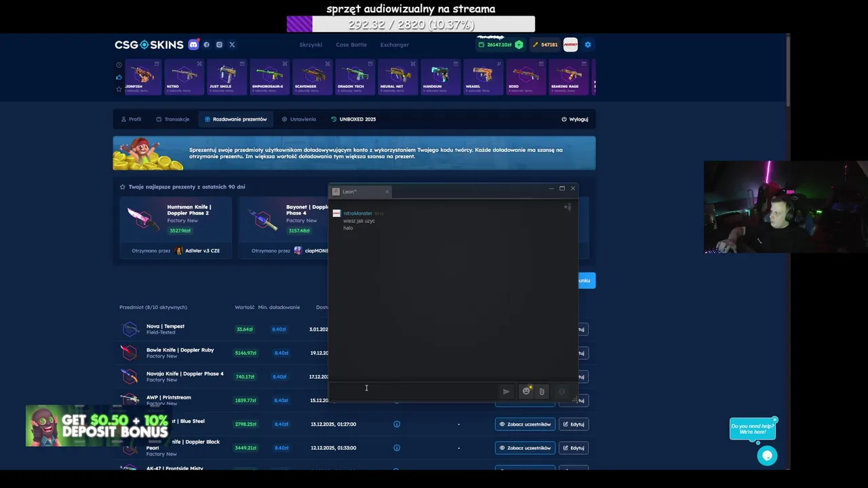Open the Instagram icon in header
This screenshot has height=488, width=868.
click(219, 45)
